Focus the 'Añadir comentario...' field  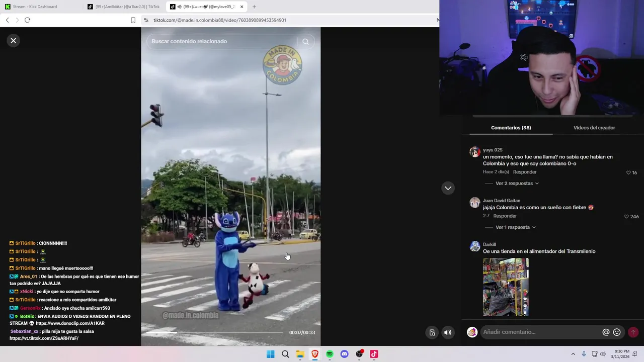coord(541,332)
